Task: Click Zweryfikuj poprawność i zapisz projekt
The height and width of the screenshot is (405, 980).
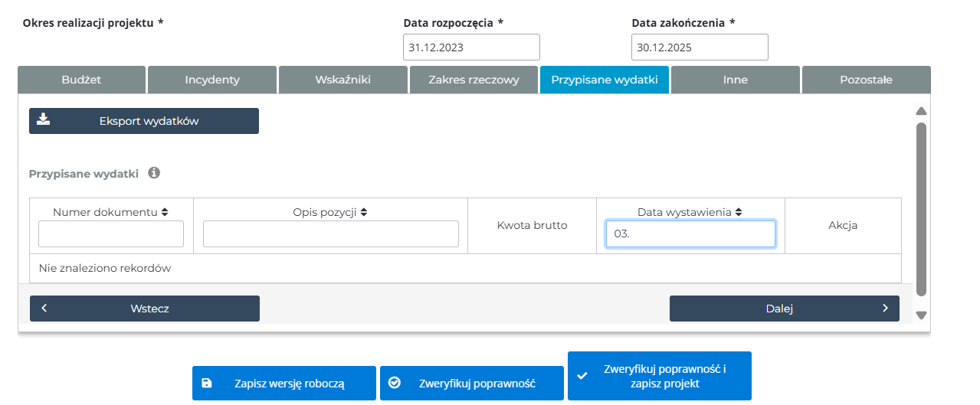Action: click(659, 376)
